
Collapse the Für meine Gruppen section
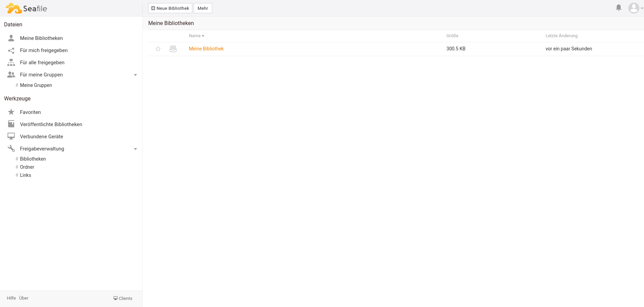click(135, 75)
